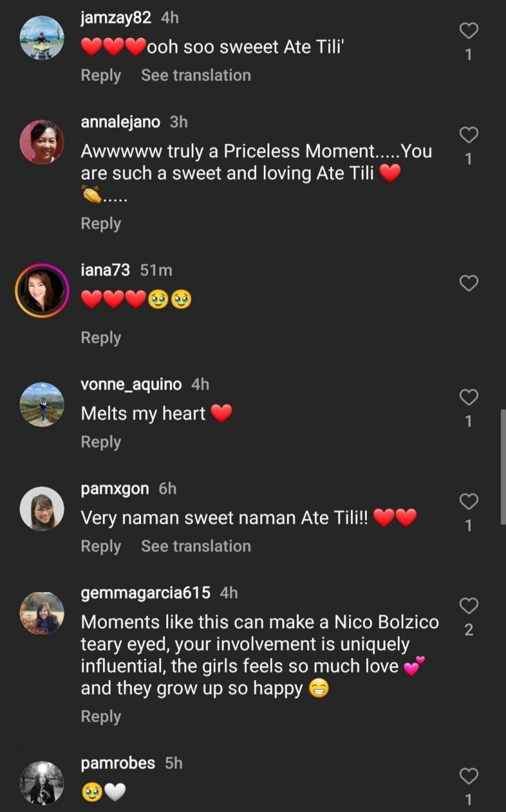Like pamxgon's comment
The height and width of the screenshot is (812, 506).
[468, 501]
